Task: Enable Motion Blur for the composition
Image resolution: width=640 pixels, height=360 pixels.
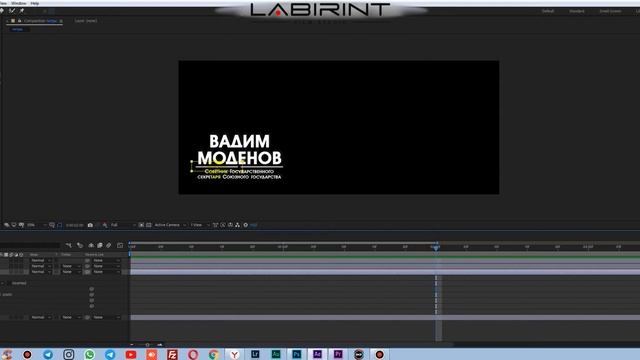Action: [109, 245]
